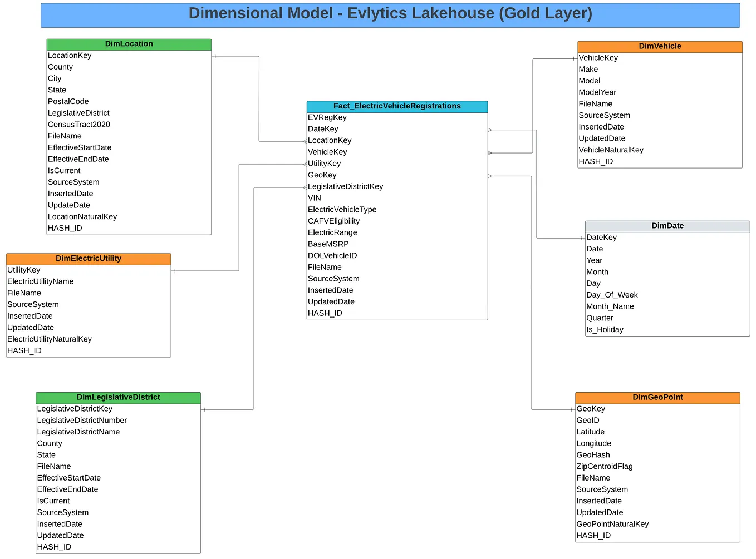Click the DimGeoPoint table header

tap(657, 397)
